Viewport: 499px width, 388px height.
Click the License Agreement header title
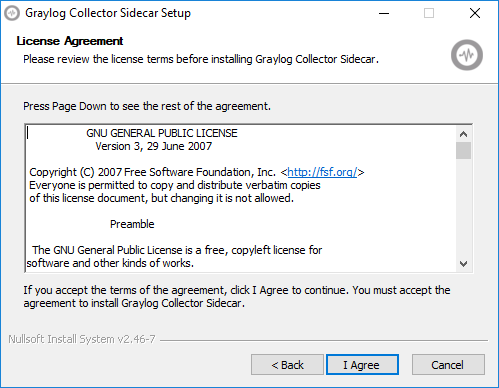[70, 41]
